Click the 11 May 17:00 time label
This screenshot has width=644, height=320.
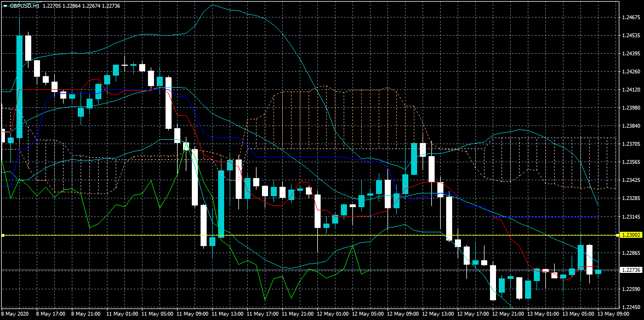(x=262, y=314)
